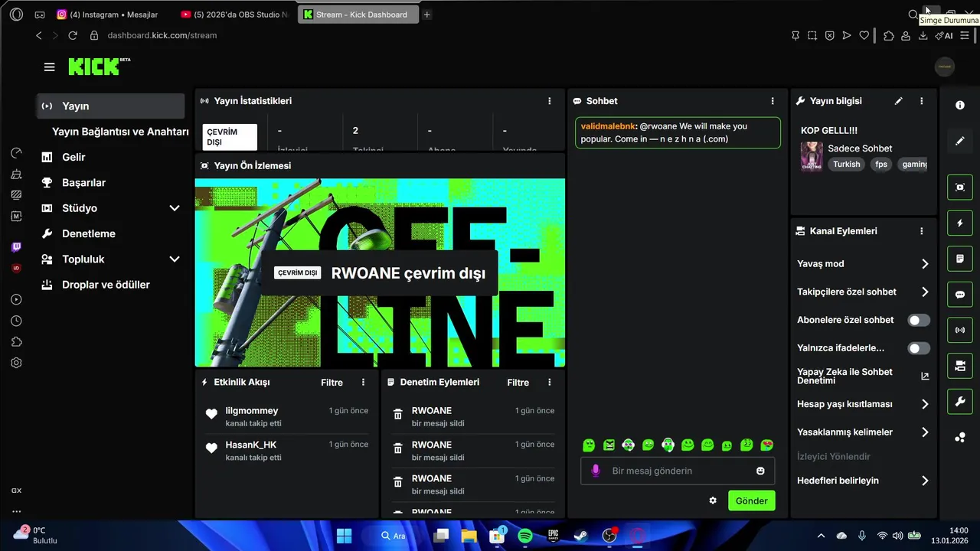980x551 pixels.
Task: Click the Bir mesaj gönderin field
Action: 677,471
